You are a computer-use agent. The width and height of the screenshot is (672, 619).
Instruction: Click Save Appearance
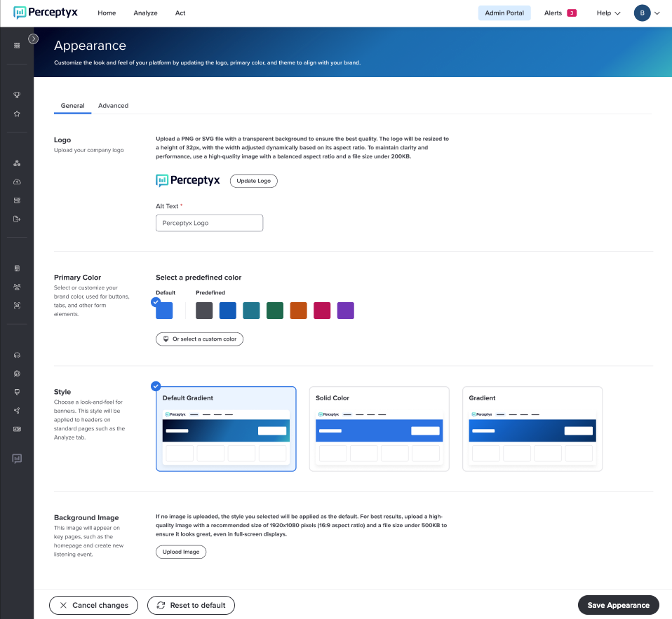618,605
